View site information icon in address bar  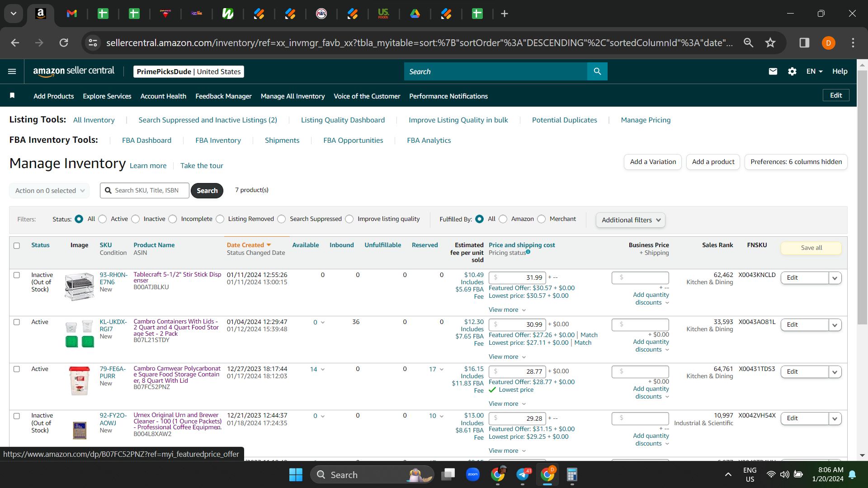point(93,42)
